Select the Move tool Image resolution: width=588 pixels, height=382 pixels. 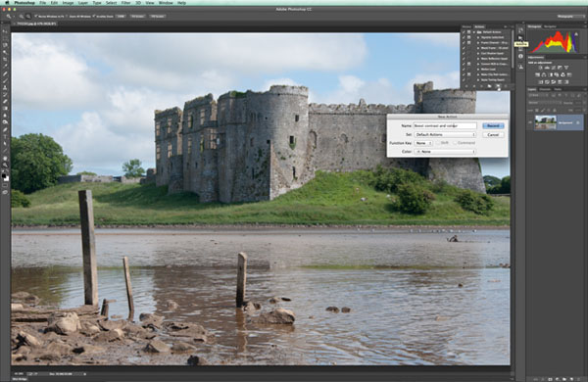pos(5,31)
